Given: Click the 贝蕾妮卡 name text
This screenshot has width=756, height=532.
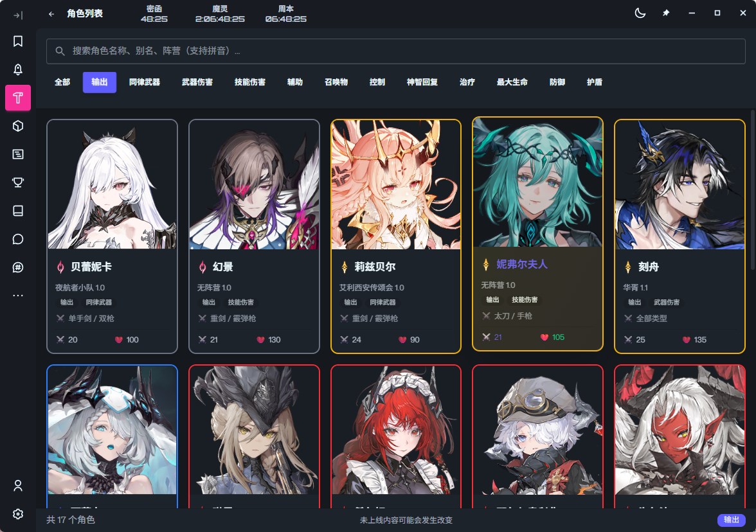Looking at the screenshot, I should tap(91, 267).
